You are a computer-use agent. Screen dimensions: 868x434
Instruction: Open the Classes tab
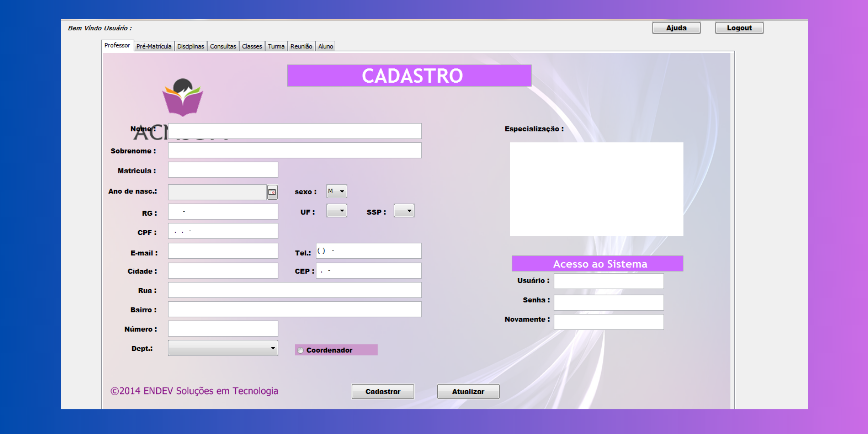click(252, 46)
